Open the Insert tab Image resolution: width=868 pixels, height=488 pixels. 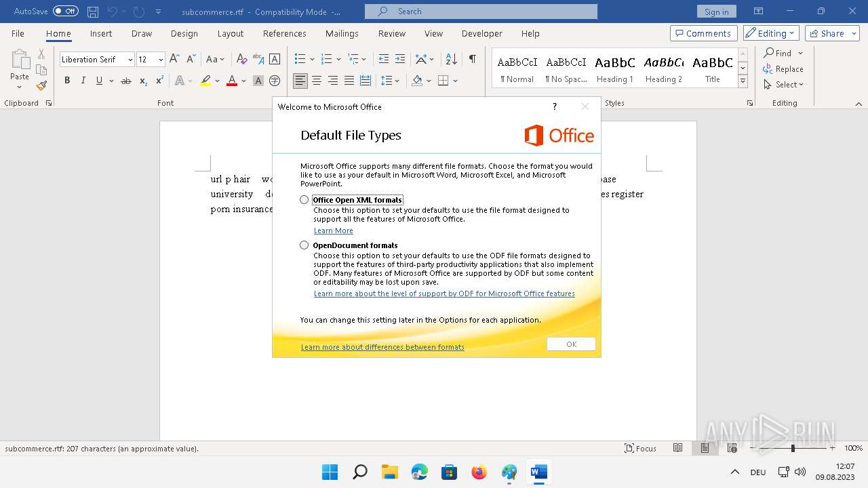101,33
